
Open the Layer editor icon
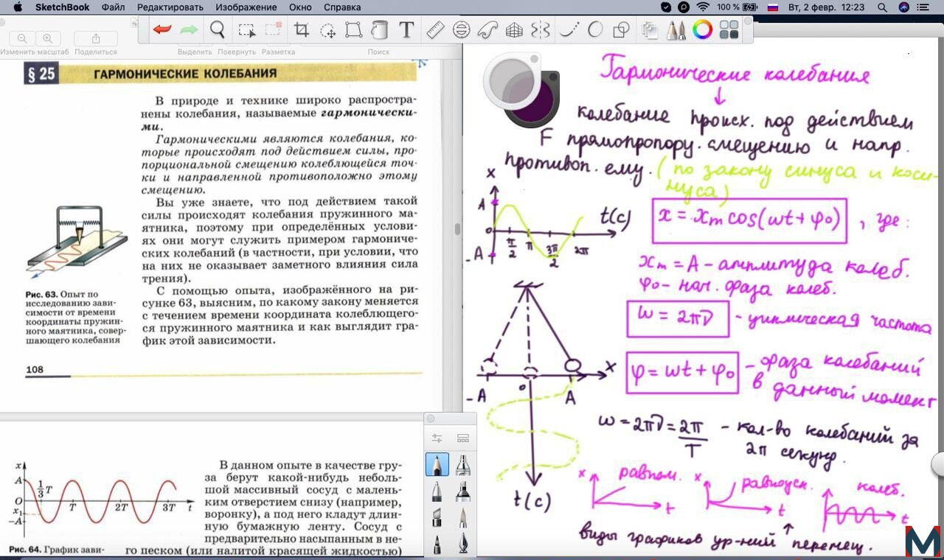click(x=650, y=29)
